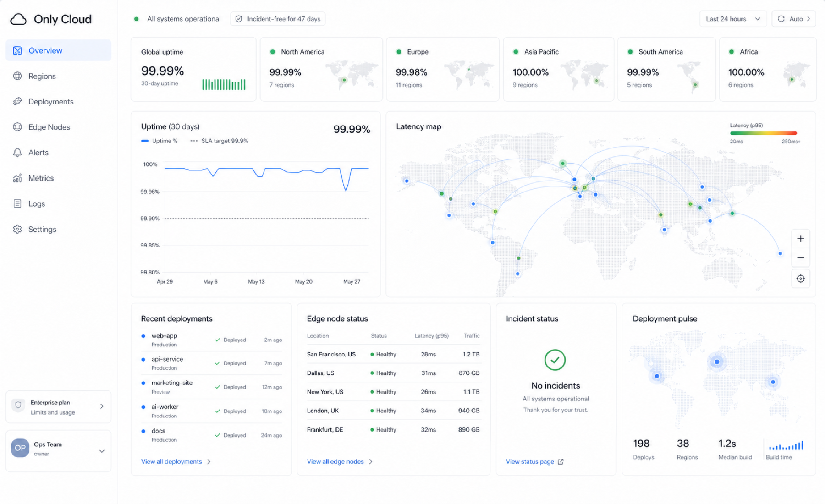This screenshot has height=504, width=825.
Task: Toggle the Uptime % legend series
Action: (159, 141)
